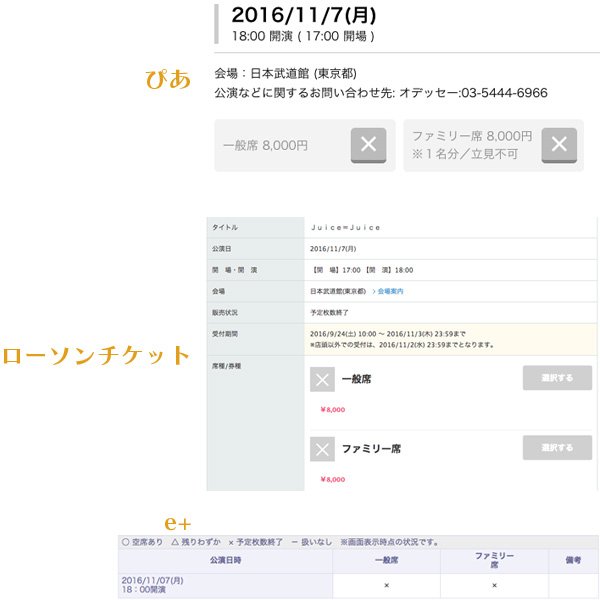The width and height of the screenshot is (600, 600).
Task: Click the 公演日時 column header in e+ table
Action: pyautogui.click(x=225, y=560)
